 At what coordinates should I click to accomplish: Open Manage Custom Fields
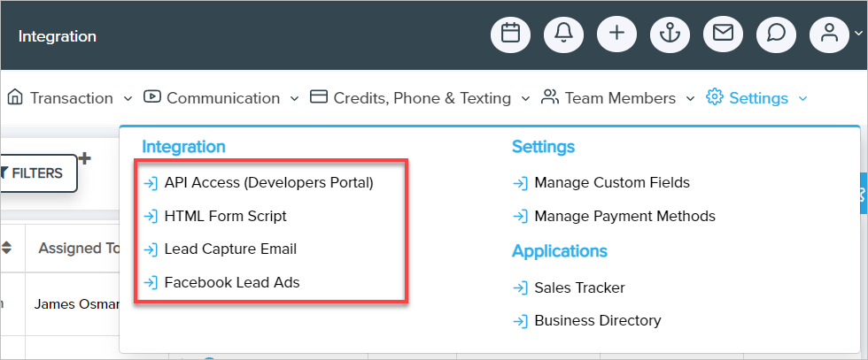click(611, 183)
